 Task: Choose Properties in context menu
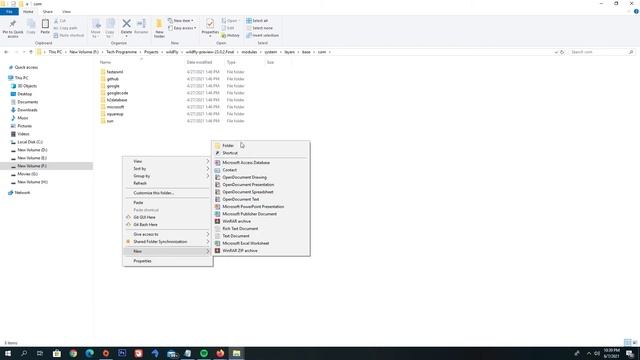coord(167,261)
